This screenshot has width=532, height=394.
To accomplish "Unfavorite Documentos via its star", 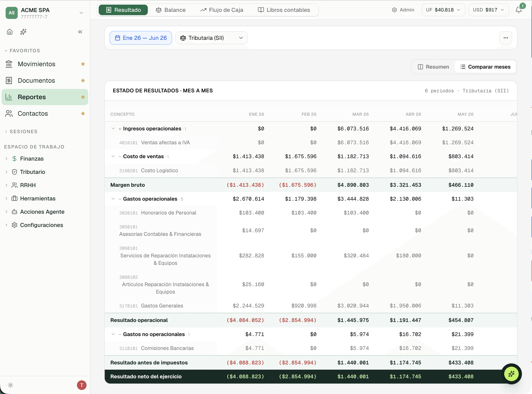I will click(x=83, y=80).
